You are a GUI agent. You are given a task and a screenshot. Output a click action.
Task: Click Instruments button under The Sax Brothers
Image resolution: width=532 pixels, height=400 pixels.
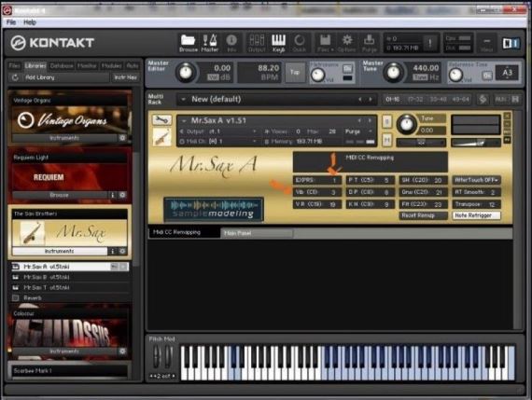point(60,251)
